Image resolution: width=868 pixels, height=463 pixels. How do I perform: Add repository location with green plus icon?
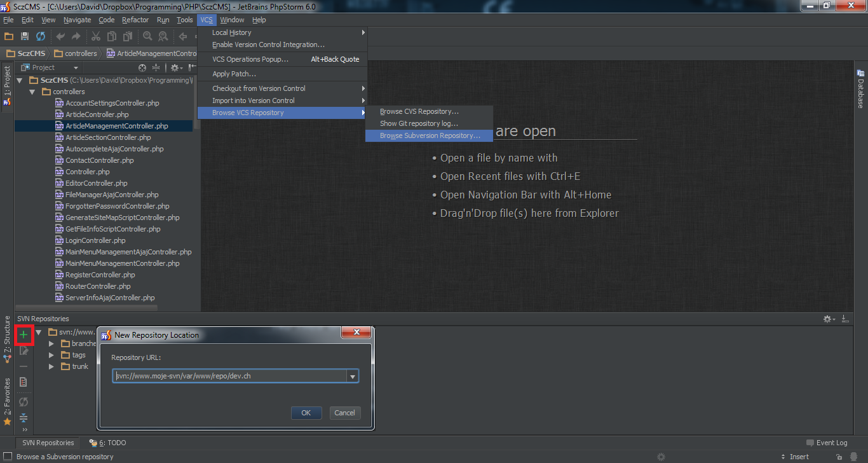click(24, 334)
